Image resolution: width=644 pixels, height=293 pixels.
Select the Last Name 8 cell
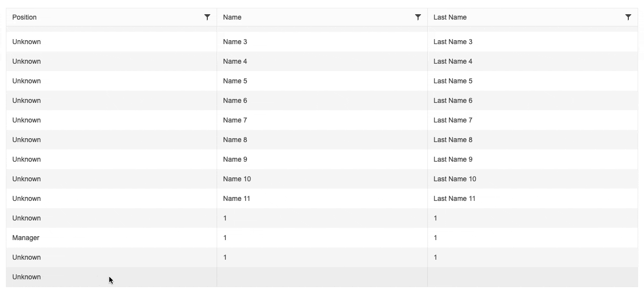click(453, 140)
